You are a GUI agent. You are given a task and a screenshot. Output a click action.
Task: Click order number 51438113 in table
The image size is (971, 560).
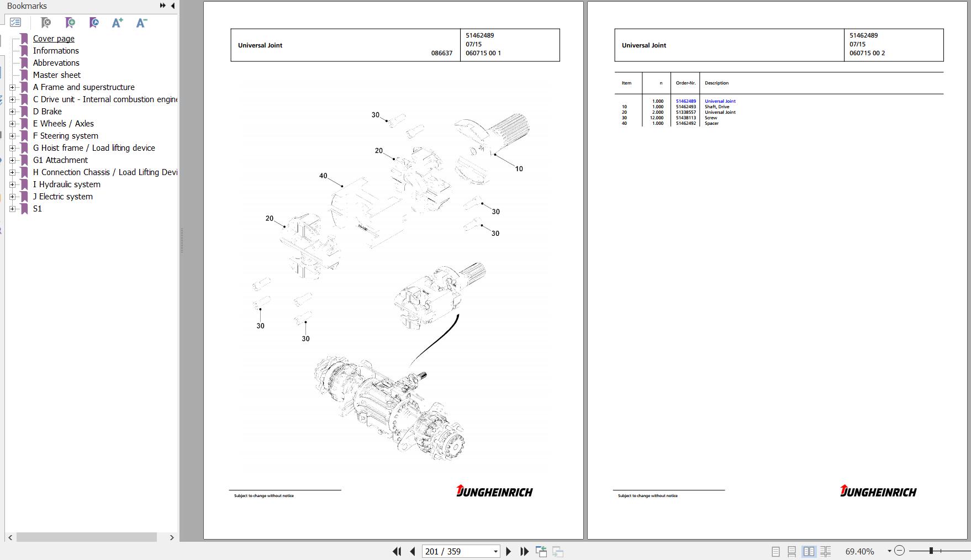[x=685, y=118]
